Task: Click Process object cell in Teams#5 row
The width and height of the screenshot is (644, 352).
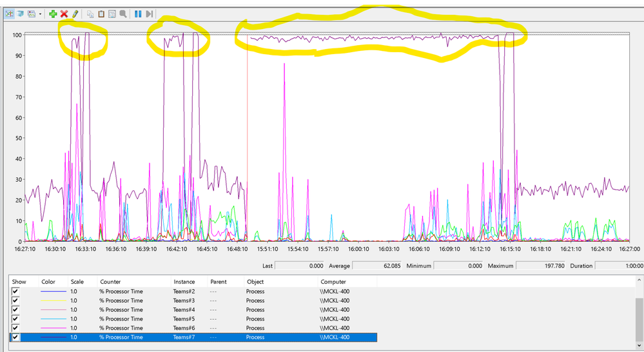Action: point(255,318)
